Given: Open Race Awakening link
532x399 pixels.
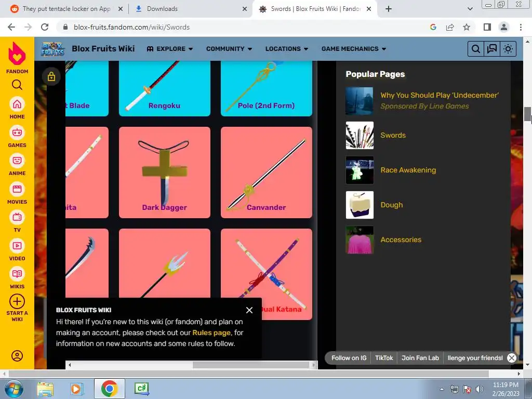Looking at the screenshot, I should pos(408,170).
